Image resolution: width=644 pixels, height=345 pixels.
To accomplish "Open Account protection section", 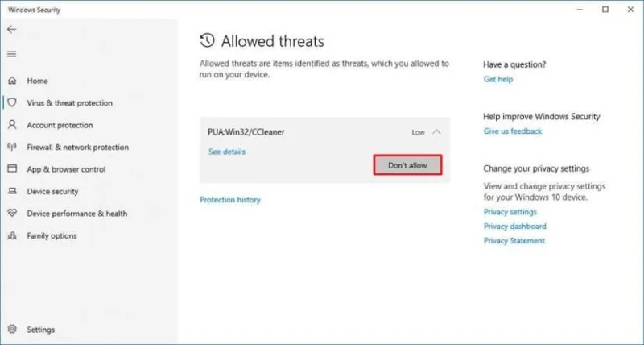I will pos(60,125).
